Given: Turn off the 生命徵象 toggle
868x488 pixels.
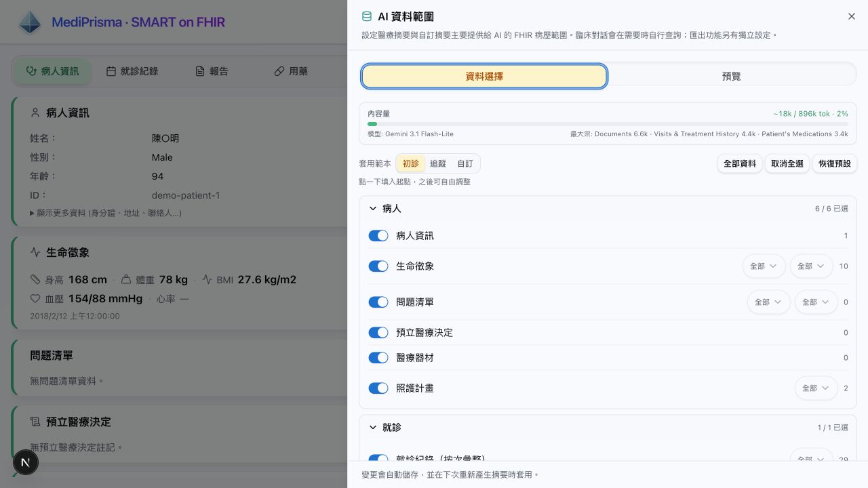Looking at the screenshot, I should click(378, 266).
